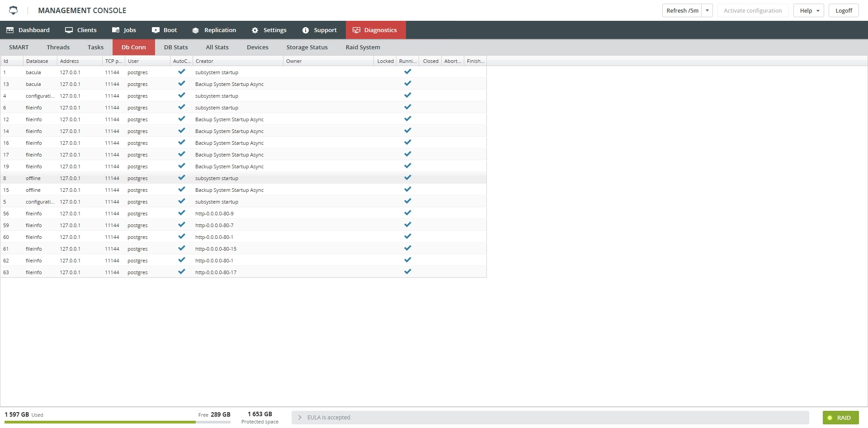The height and width of the screenshot is (428, 868).
Task: Open the Settings menu
Action: [x=269, y=30]
